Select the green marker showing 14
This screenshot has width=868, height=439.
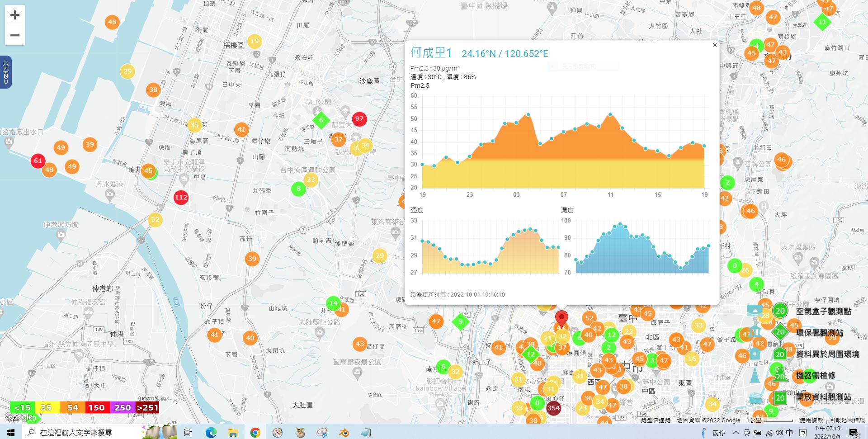point(333,303)
